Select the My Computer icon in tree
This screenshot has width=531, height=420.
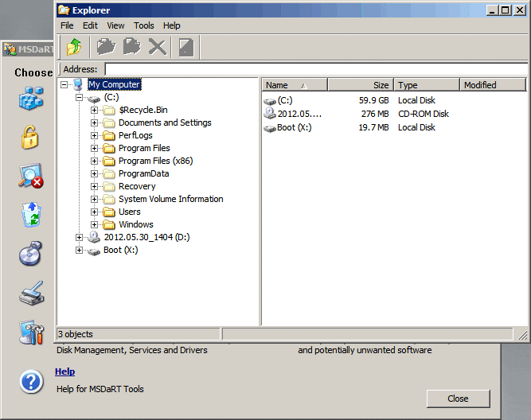point(78,84)
